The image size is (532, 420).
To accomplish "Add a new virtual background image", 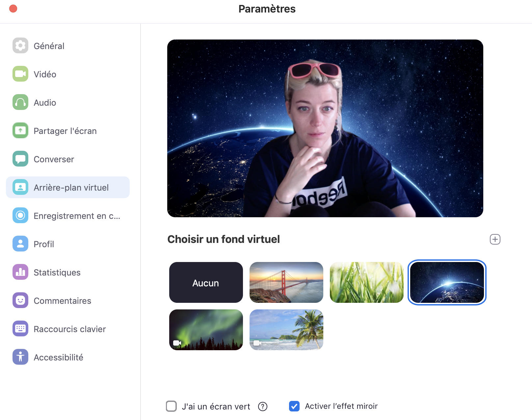I will [495, 239].
